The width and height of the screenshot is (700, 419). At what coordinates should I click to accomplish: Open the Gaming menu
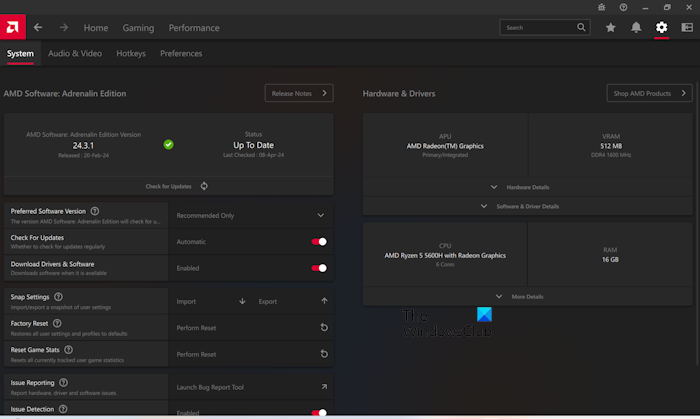[x=138, y=28]
